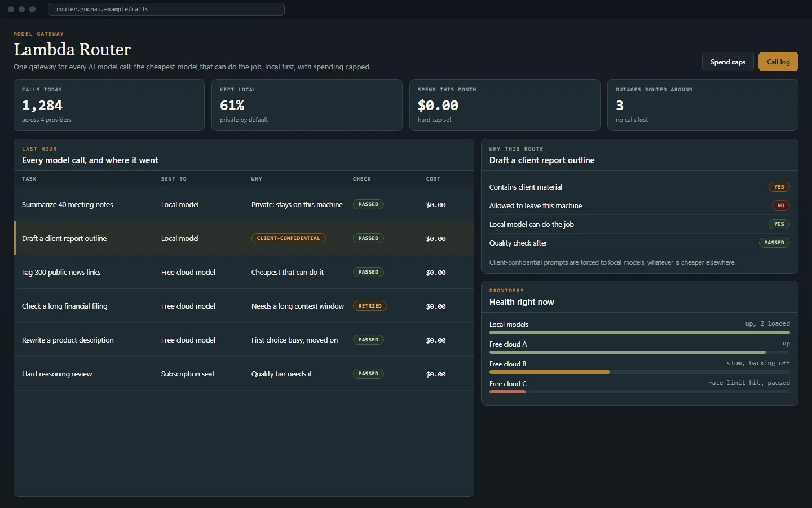Click 'rate limit hit, paused' status text
Image resolution: width=812 pixels, height=508 pixels.
pyautogui.click(x=749, y=383)
